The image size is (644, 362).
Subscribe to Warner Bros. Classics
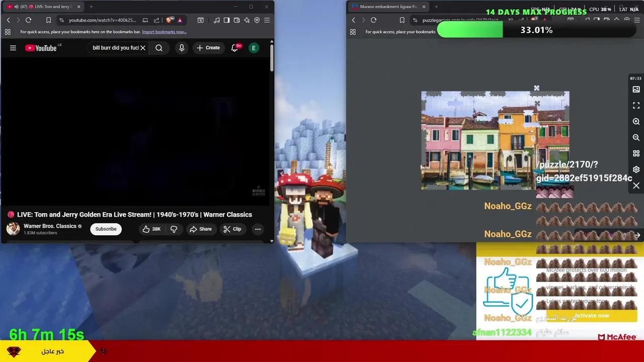coord(106,229)
